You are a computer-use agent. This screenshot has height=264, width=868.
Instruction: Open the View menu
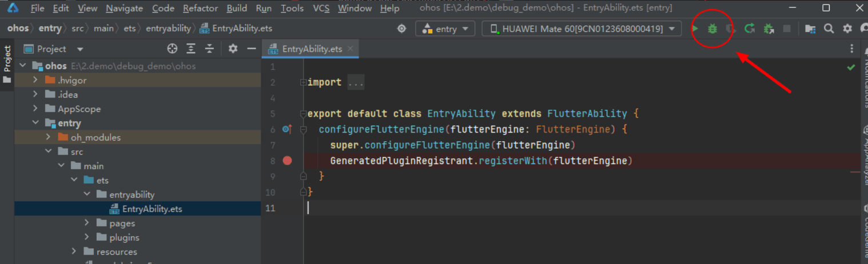[x=87, y=8]
